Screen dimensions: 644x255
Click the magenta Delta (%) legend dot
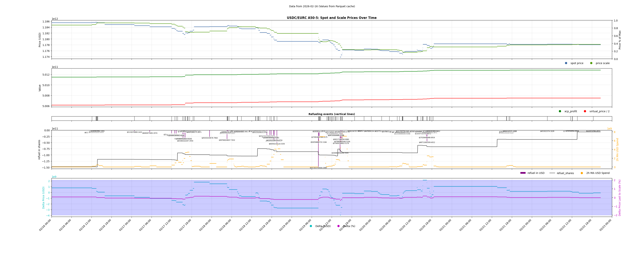click(x=339, y=226)
